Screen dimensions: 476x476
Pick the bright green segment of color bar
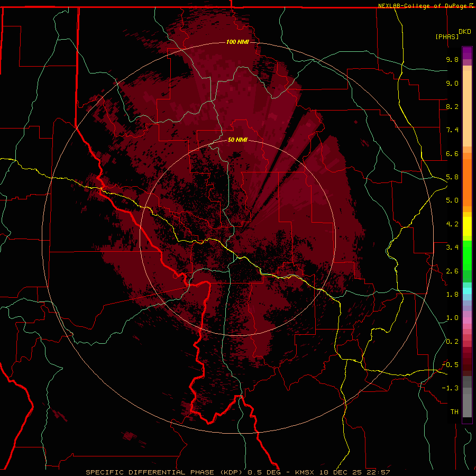[x=467, y=255]
